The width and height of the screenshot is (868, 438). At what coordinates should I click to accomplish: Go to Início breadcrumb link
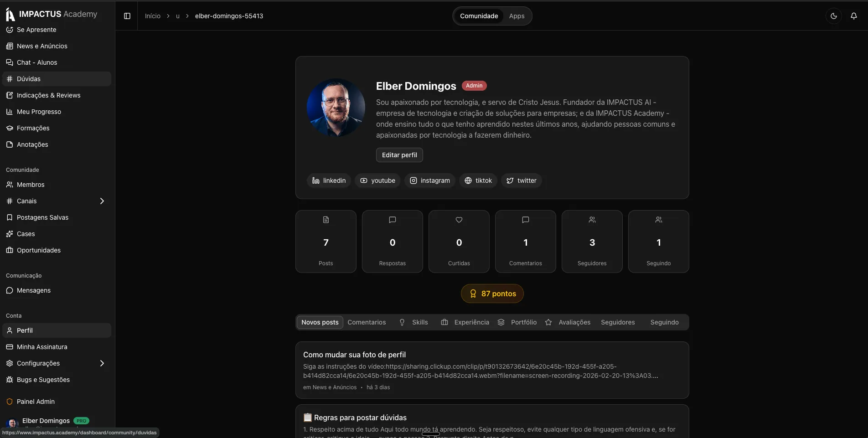click(x=153, y=16)
